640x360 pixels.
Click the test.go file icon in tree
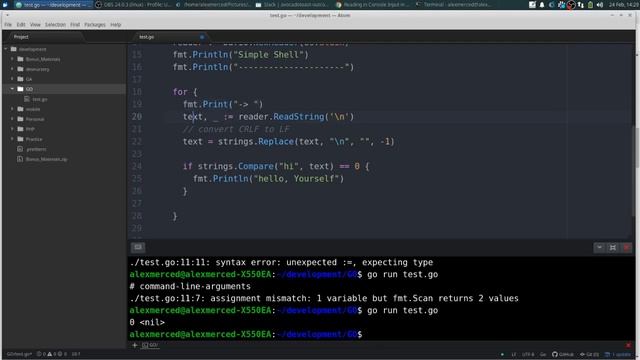tap(27, 99)
